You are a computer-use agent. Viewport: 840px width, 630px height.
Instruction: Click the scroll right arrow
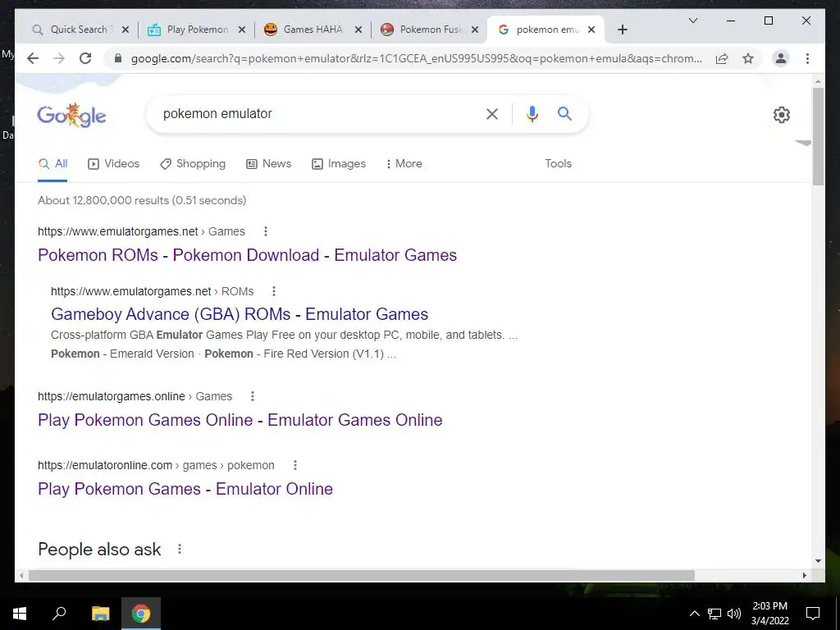point(804,575)
